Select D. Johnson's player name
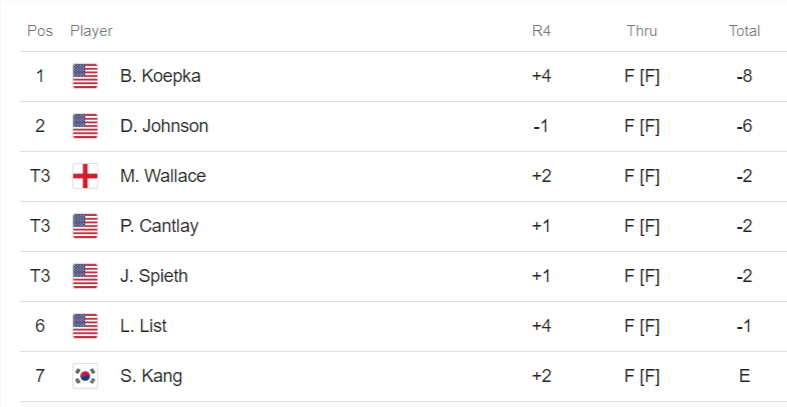787x407 pixels. click(164, 126)
